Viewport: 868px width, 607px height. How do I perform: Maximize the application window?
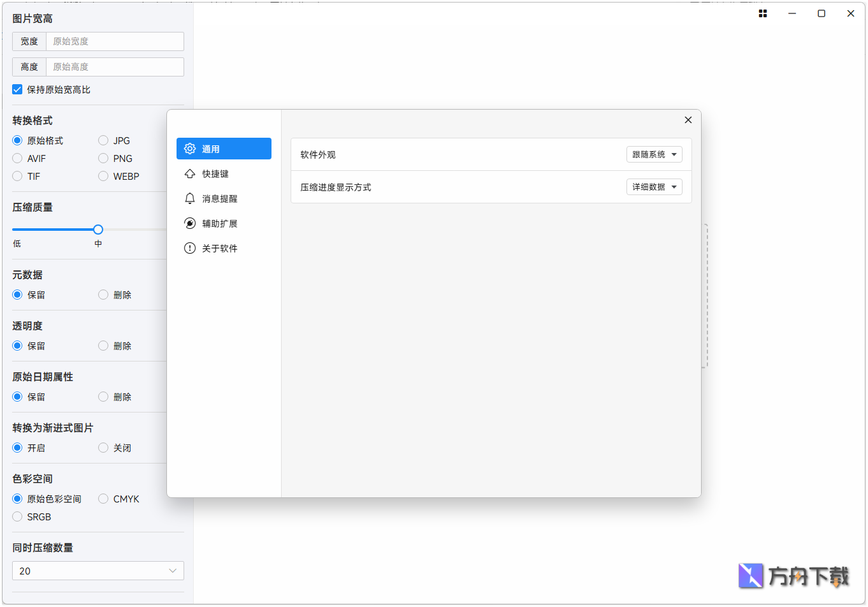click(821, 13)
